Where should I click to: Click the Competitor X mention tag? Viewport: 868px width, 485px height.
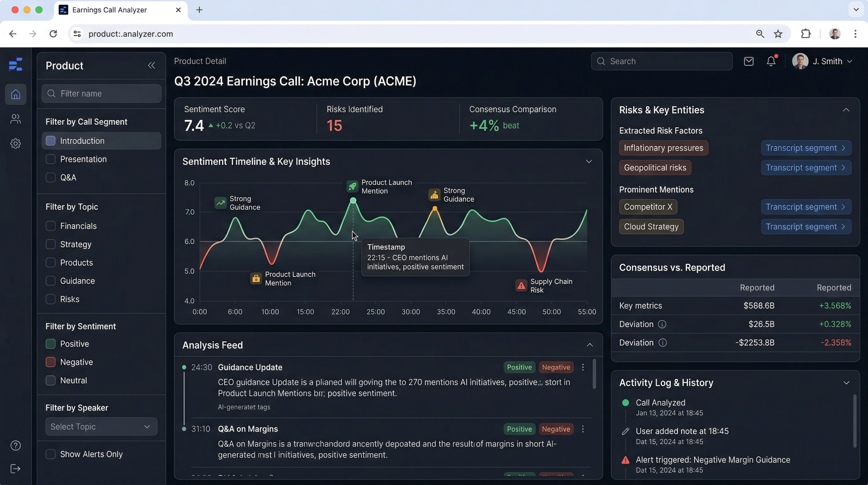[648, 207]
